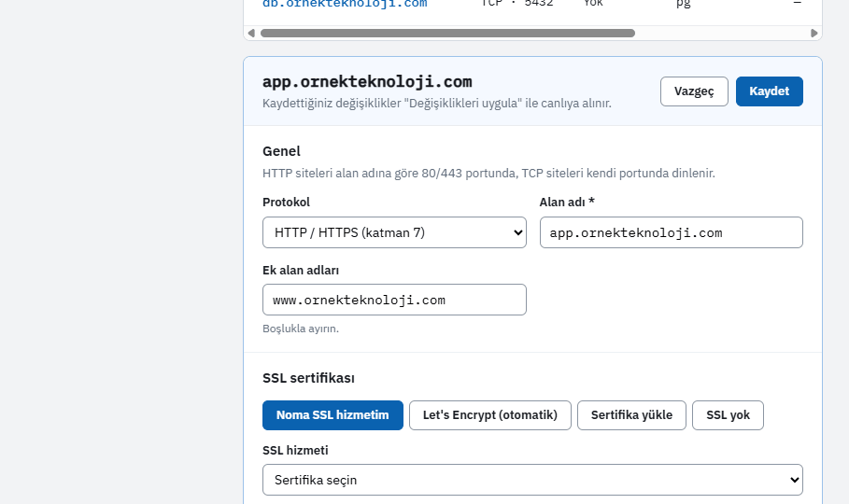Click the SSL hizmeti label
This screenshot has width=849, height=504.
[295, 451]
